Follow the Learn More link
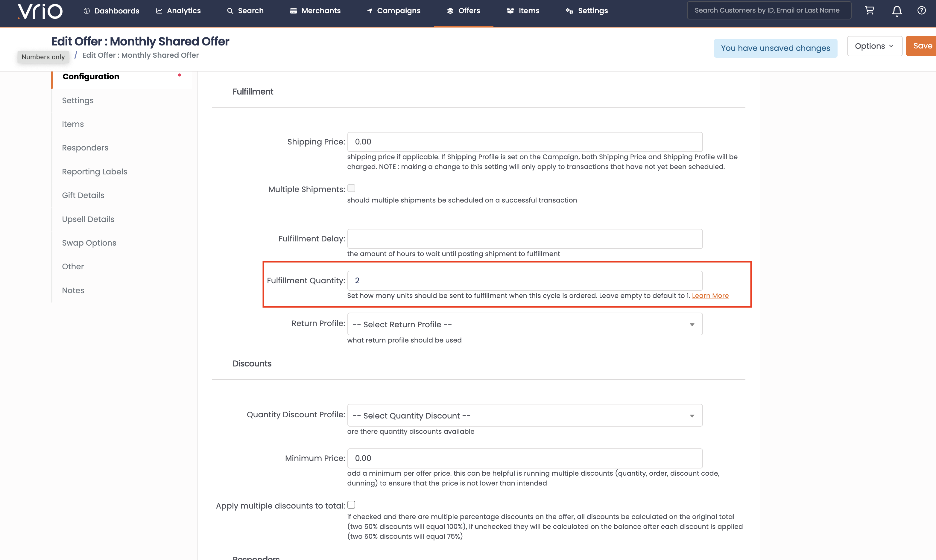This screenshot has width=936, height=560. (x=710, y=296)
